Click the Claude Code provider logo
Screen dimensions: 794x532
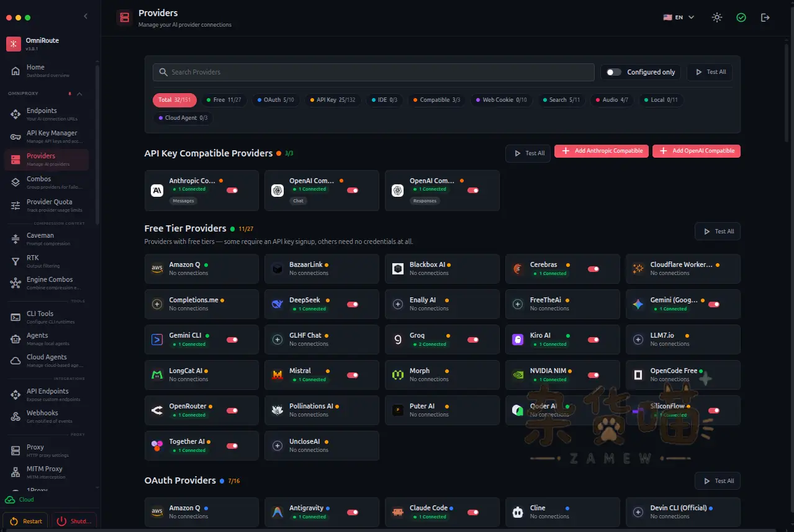[x=398, y=512]
